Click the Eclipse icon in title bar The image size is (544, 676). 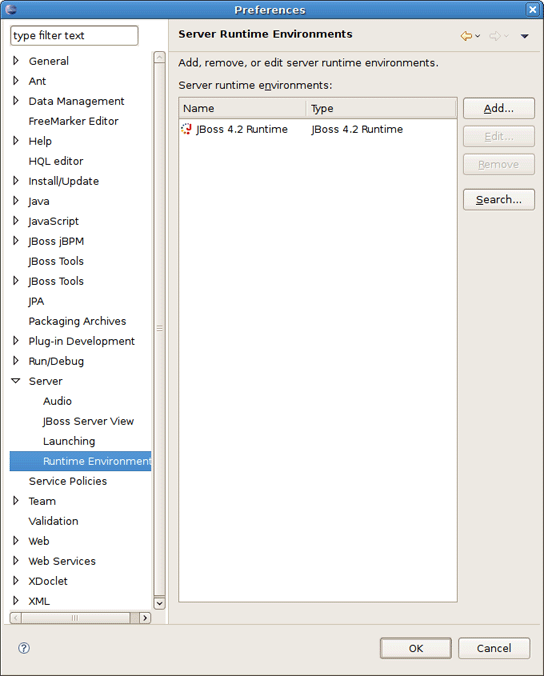point(11,9)
